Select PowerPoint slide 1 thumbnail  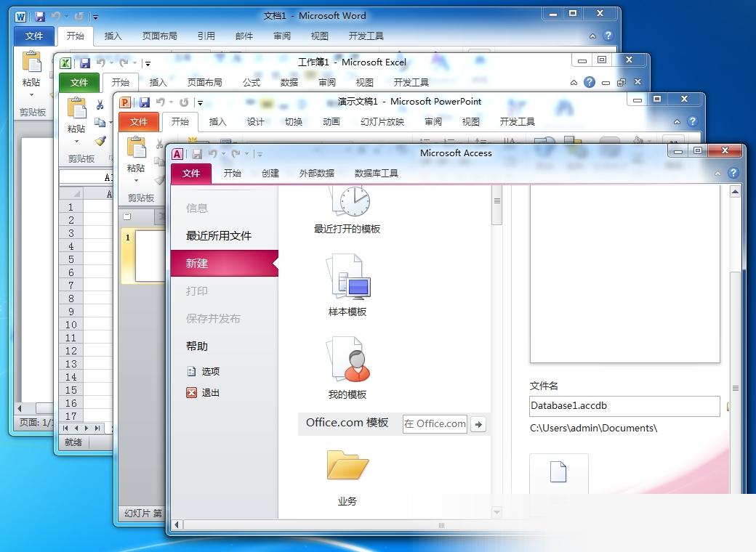(150, 256)
